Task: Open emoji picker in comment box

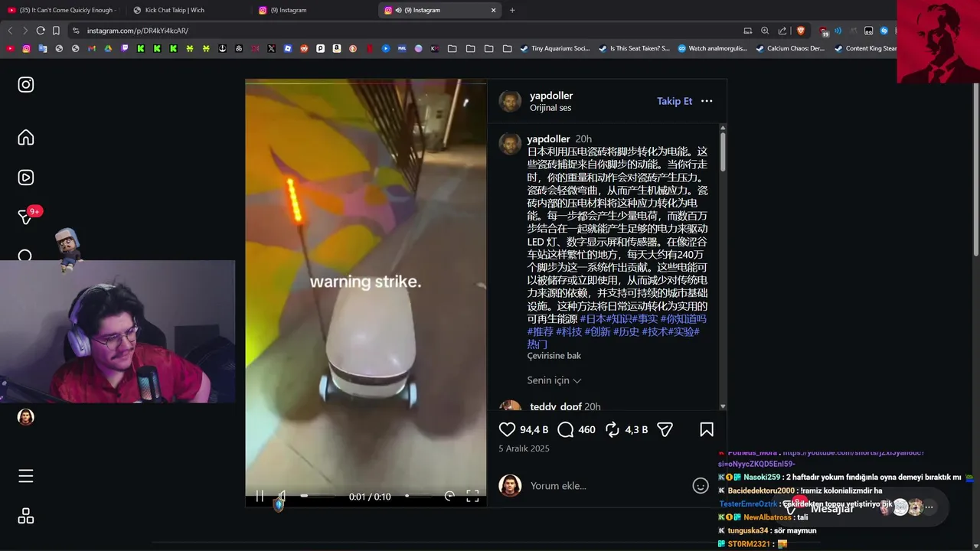Action: 701,486
